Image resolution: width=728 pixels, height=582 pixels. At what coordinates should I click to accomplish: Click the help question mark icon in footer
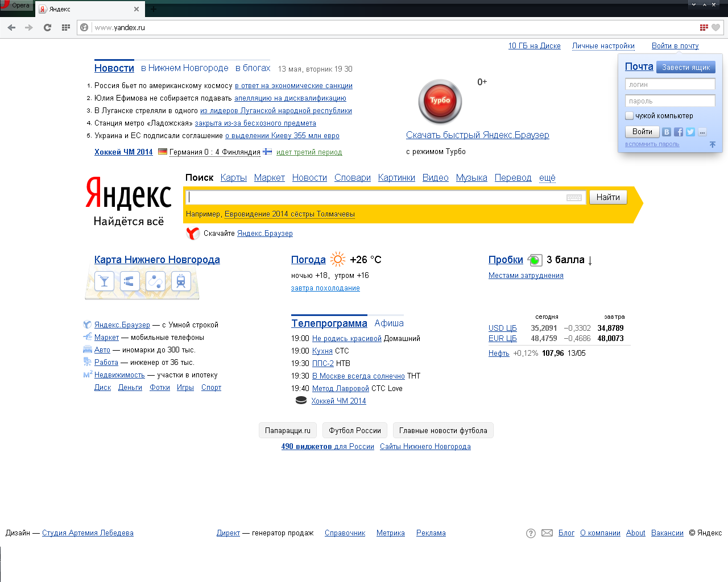tap(531, 533)
